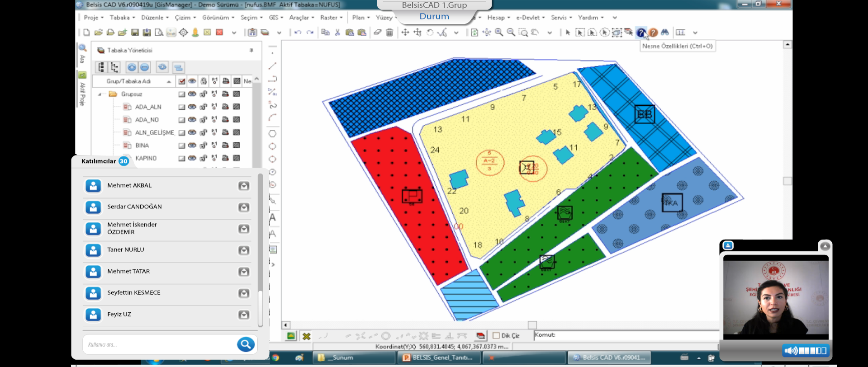Toggle checkbox for ADA_ALN layer

181,107
